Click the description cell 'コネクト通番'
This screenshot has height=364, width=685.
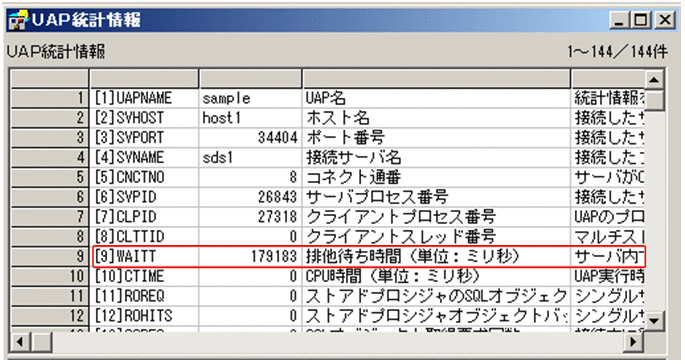tap(436, 177)
